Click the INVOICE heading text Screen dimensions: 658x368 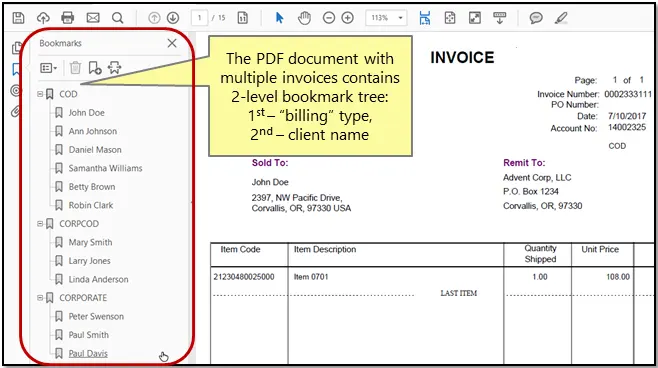click(x=462, y=57)
